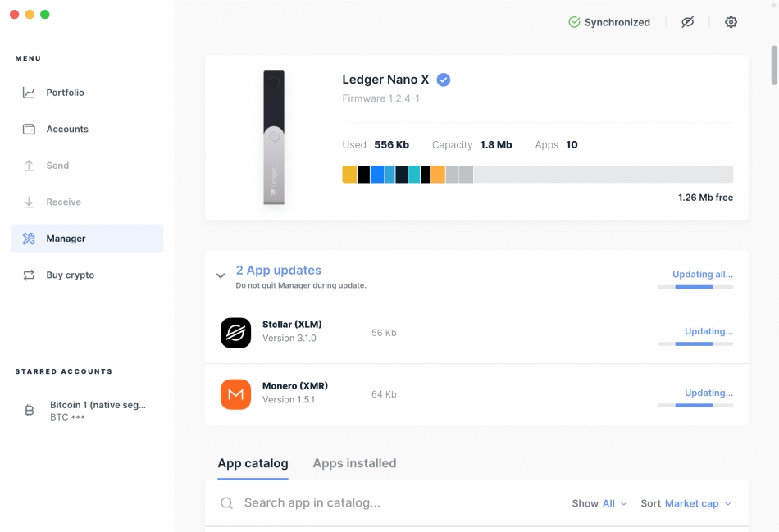Click the Used 556 Kb value
The image size is (779, 532).
[391, 144]
